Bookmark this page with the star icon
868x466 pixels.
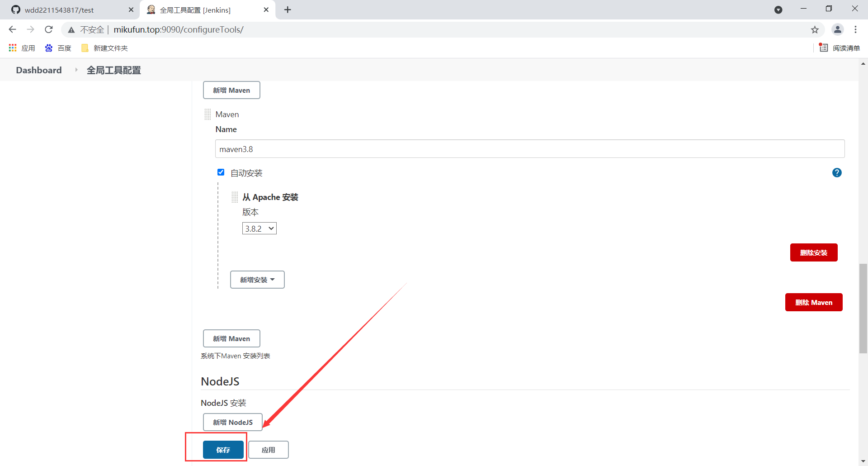click(815, 30)
